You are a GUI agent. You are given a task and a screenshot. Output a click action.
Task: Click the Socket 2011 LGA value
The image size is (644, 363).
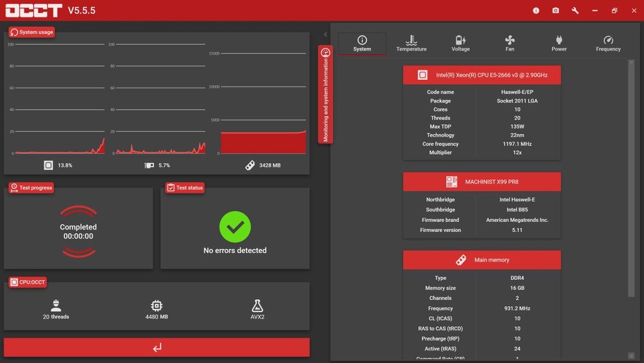tap(517, 101)
